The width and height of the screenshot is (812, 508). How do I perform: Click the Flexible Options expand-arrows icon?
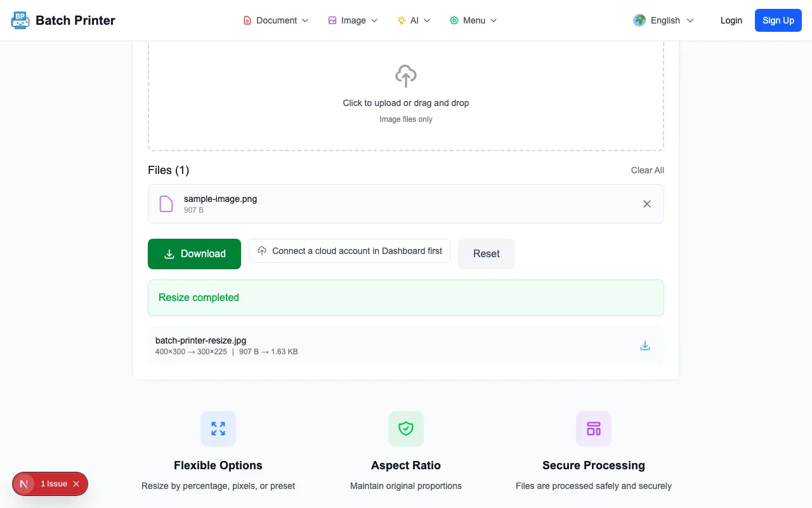click(x=218, y=429)
